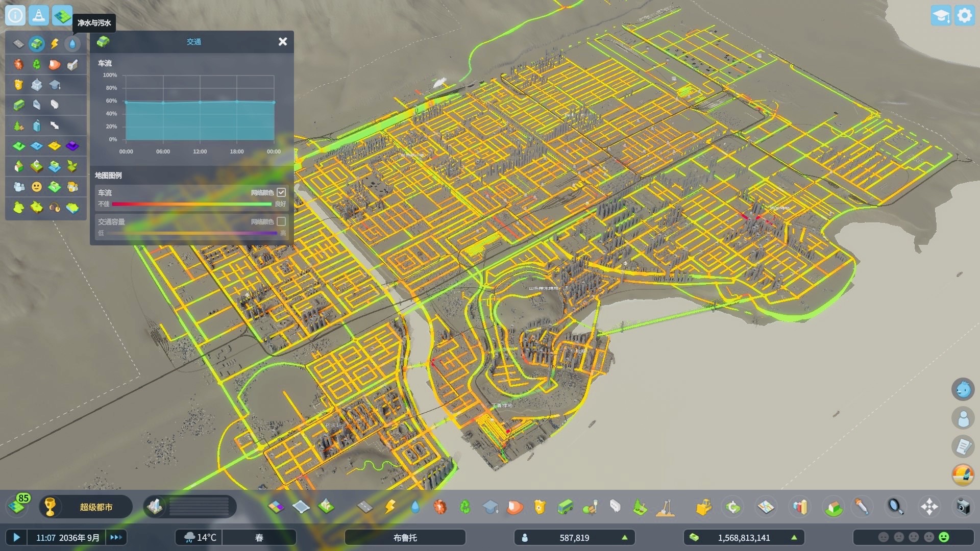Open the mail envelope info view
The height and width of the screenshot is (551, 980).
pyautogui.click(x=37, y=105)
